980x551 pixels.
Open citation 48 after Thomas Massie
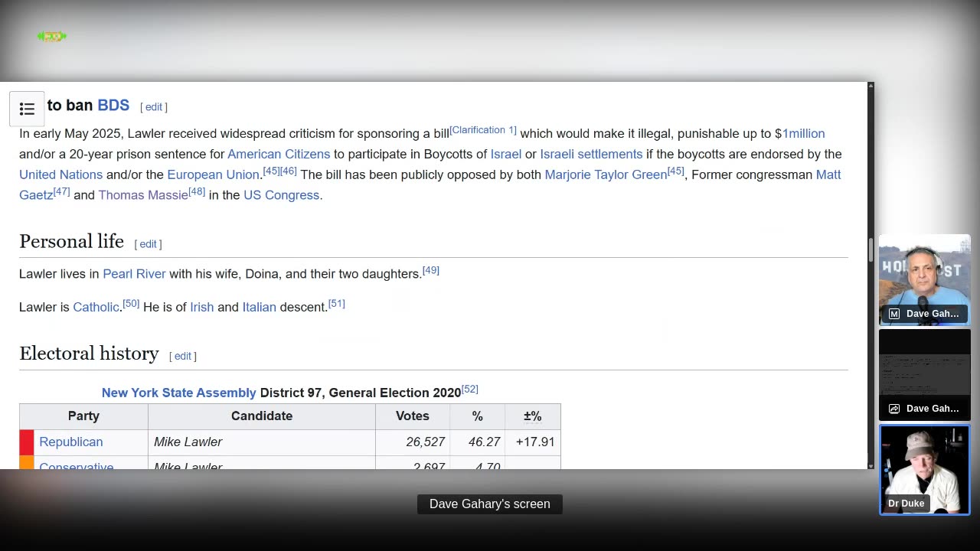pyautogui.click(x=197, y=192)
